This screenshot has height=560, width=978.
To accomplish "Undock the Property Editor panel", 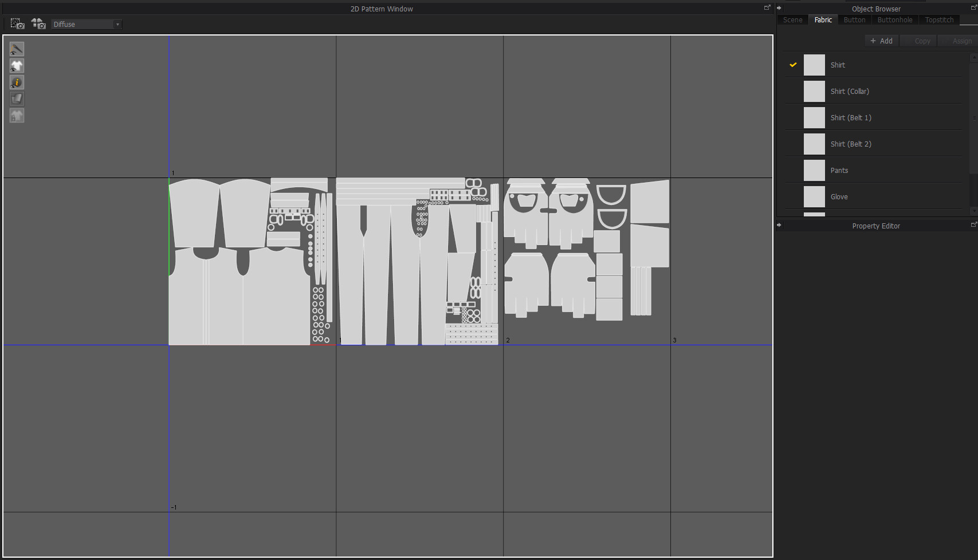I will click(x=973, y=224).
